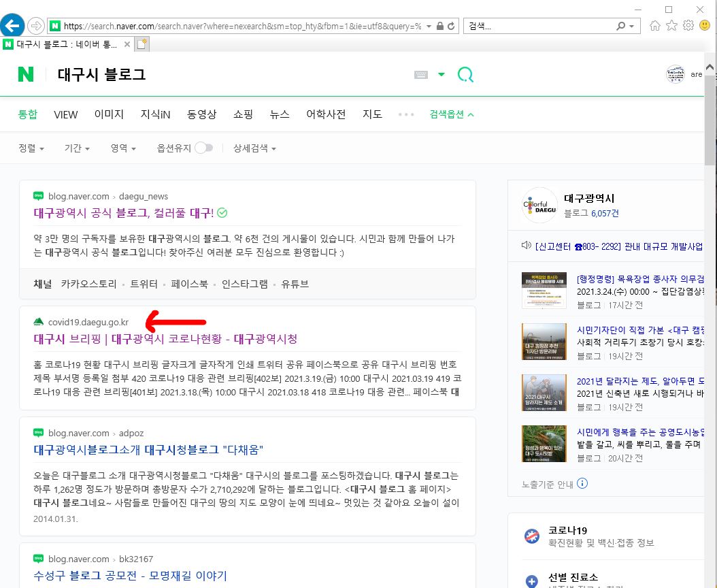717x588 pixels.
Task: Click the 선별 진료소 plus icon
Action: click(x=531, y=581)
